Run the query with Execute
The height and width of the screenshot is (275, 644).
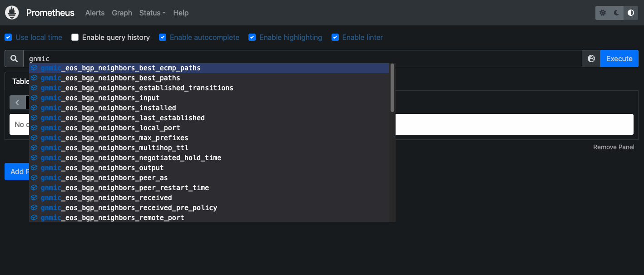pos(619,59)
